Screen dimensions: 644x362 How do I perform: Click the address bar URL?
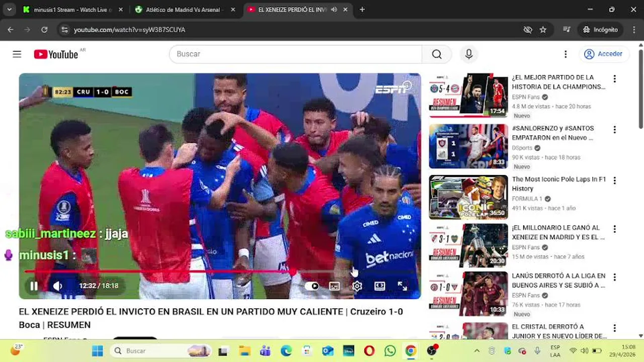(x=129, y=30)
